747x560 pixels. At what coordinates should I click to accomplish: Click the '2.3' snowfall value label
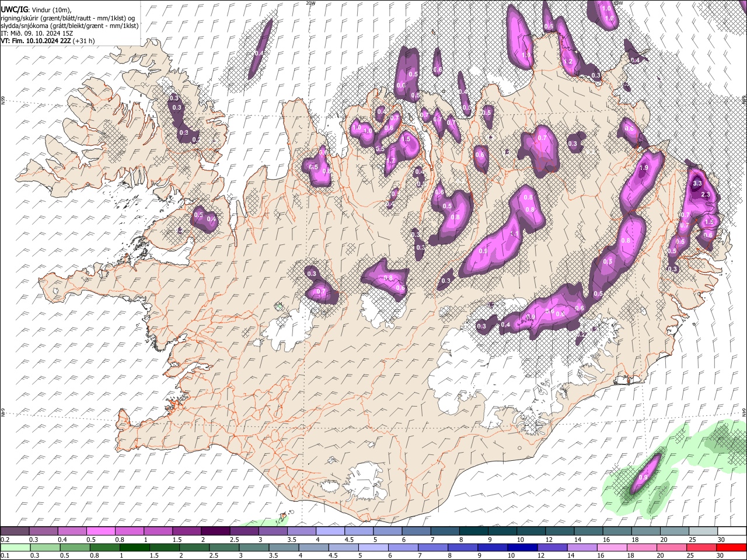tap(706, 195)
